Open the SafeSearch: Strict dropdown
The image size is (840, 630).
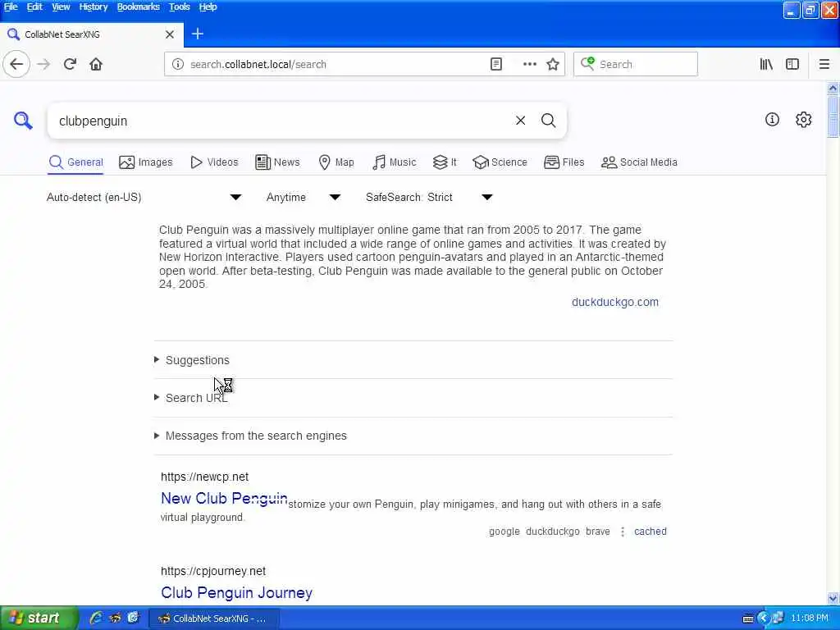coord(430,197)
